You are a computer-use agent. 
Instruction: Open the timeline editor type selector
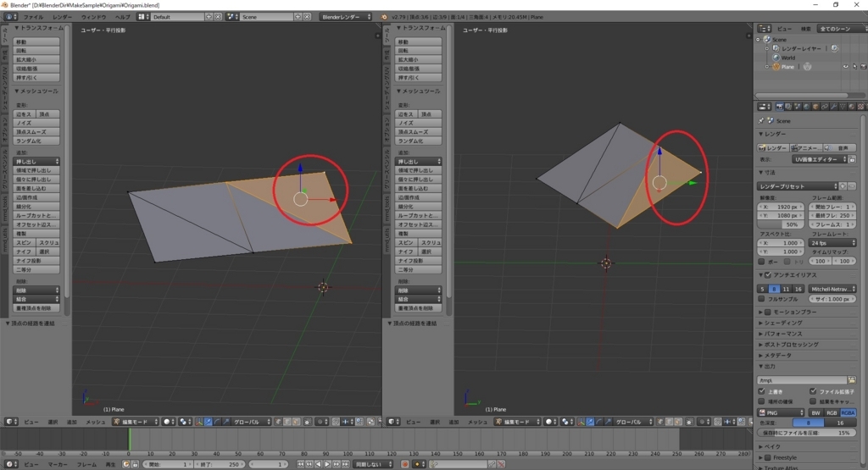point(10,464)
